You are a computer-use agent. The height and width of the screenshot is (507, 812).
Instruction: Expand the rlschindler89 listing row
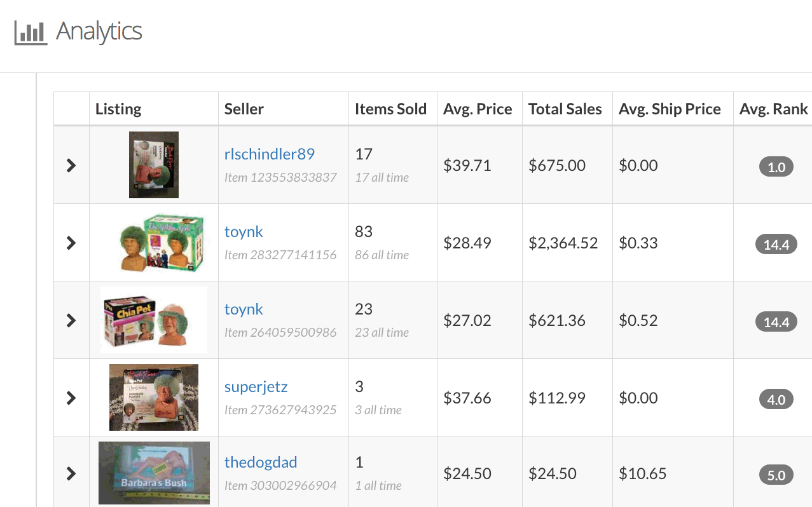(71, 165)
